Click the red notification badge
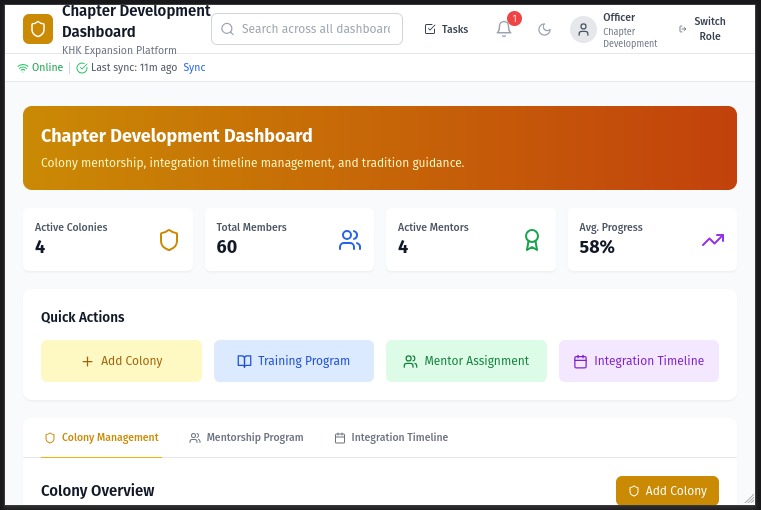 point(514,18)
